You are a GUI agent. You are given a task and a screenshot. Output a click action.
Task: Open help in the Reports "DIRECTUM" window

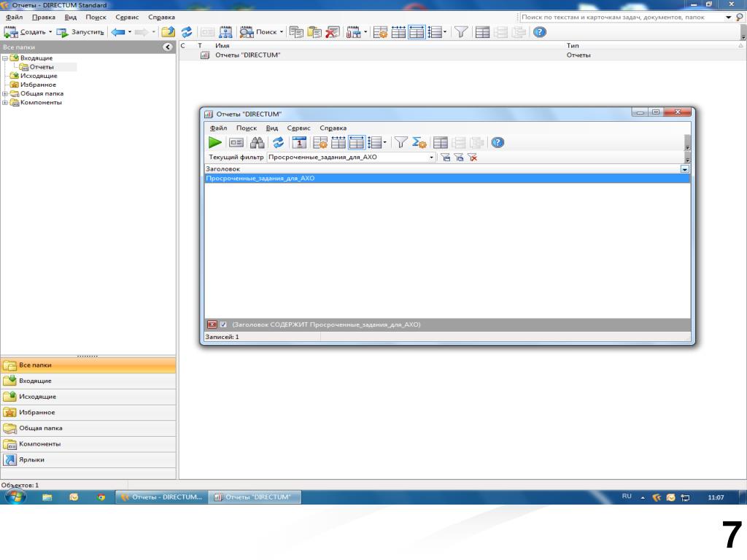click(498, 142)
